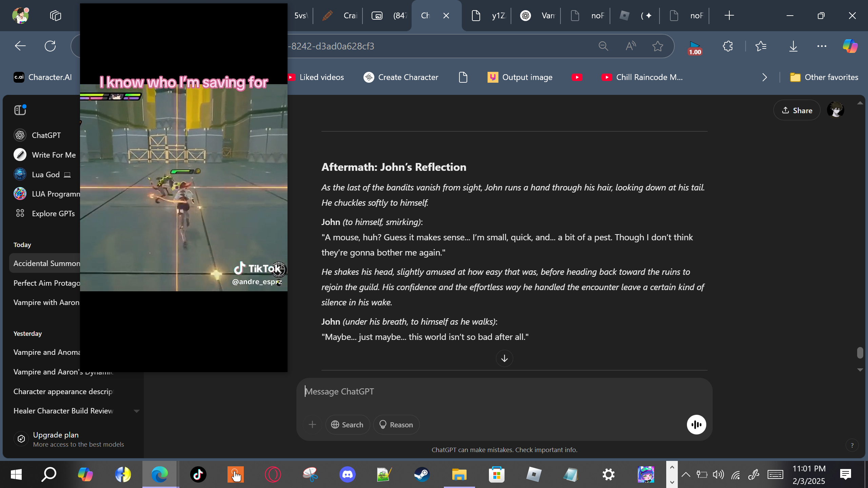This screenshot has height=488, width=868.
Task: Open the Edge browser profile avatar
Action: click(x=20, y=15)
